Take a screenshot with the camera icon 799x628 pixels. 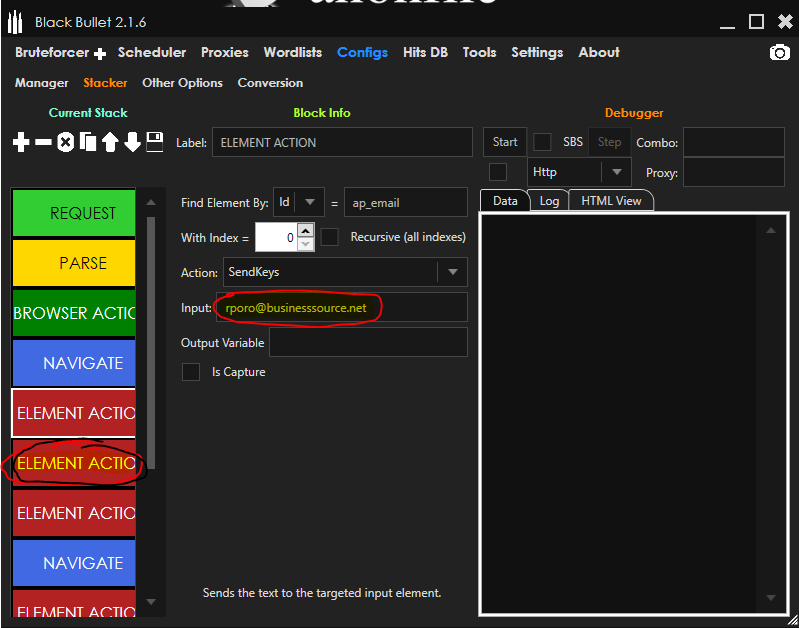tap(780, 53)
